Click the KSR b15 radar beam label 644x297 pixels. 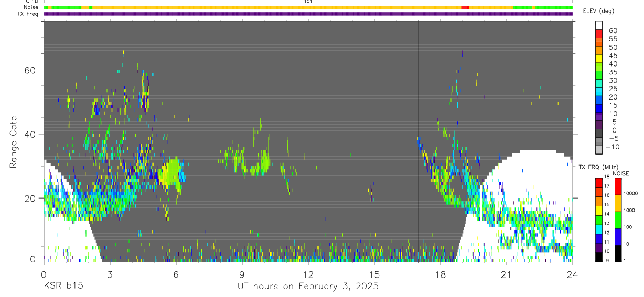tap(63, 287)
